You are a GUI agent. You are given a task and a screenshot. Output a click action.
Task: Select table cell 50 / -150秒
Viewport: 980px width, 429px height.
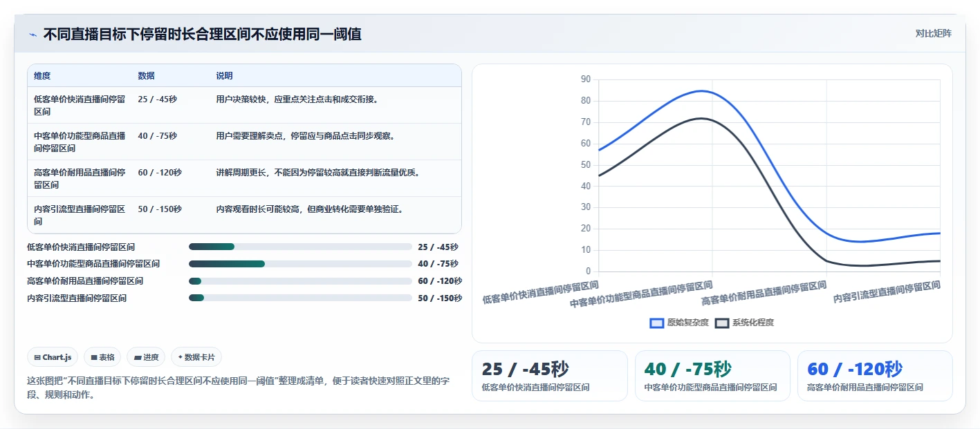[160, 209]
